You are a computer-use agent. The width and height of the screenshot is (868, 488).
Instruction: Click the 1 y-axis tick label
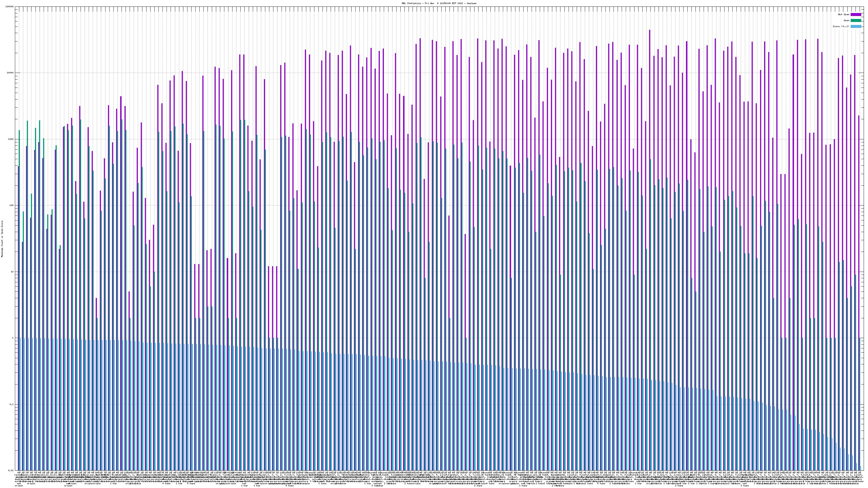coord(13,338)
